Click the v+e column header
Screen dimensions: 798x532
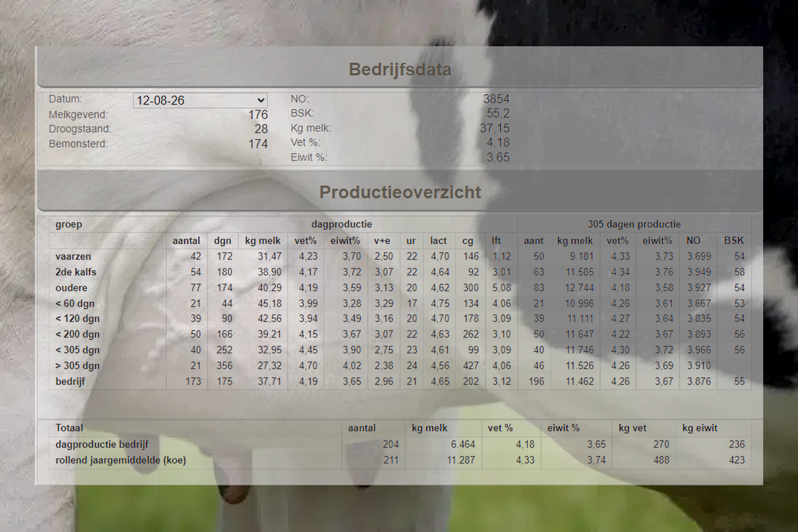(382, 241)
